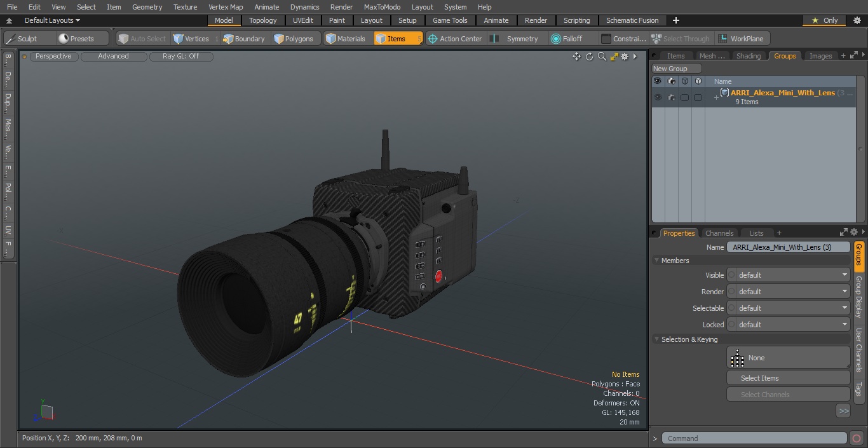Click the None keying button
This screenshot has height=448, width=868.
coord(788,358)
